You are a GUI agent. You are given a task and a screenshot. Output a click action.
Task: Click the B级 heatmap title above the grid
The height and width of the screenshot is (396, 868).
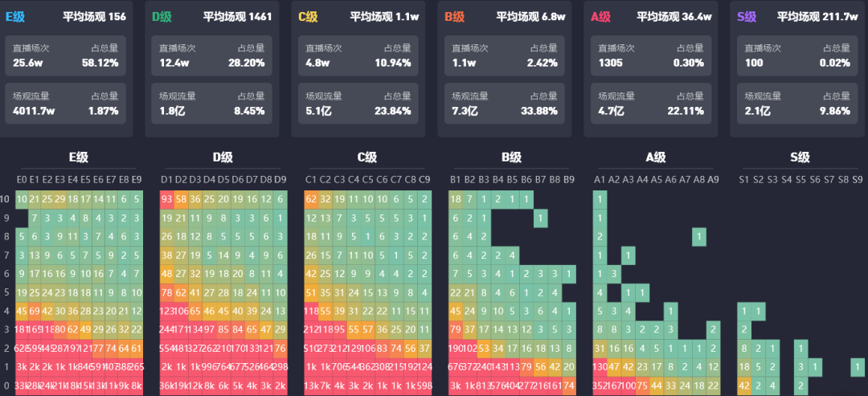coord(510,157)
